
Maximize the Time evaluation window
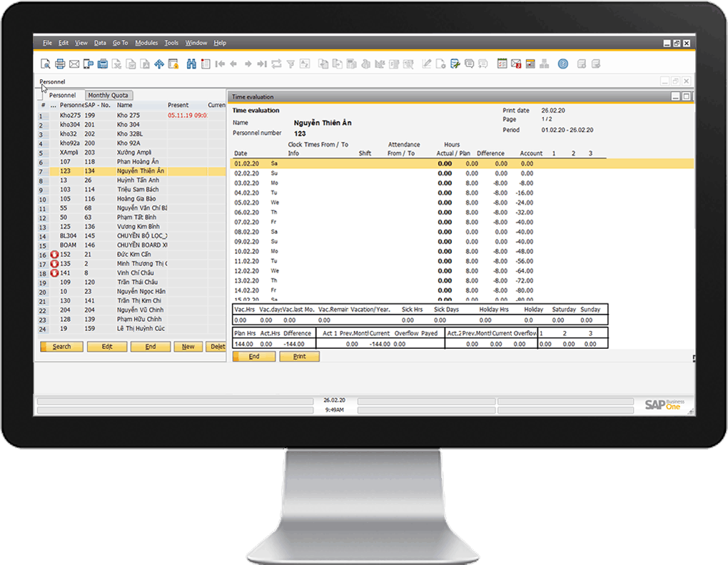[x=686, y=96]
